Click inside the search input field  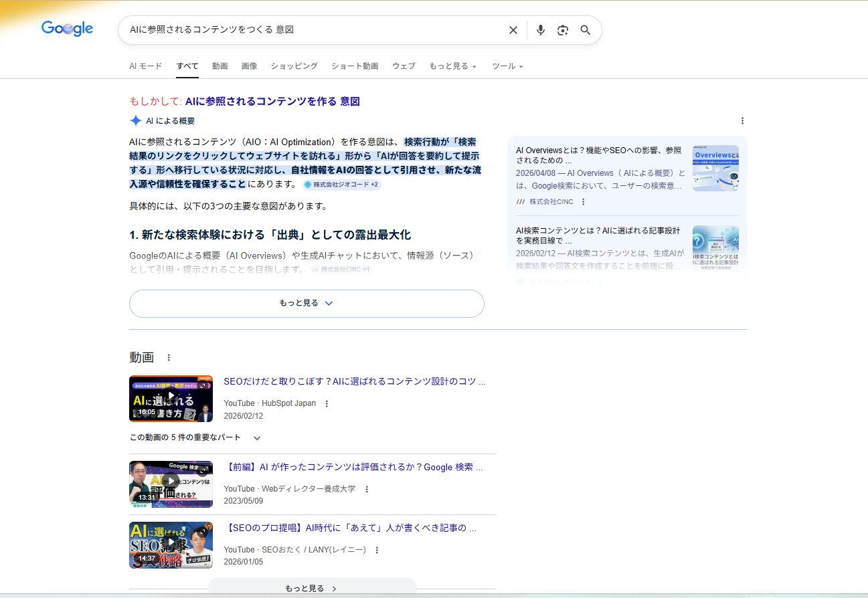point(301,30)
